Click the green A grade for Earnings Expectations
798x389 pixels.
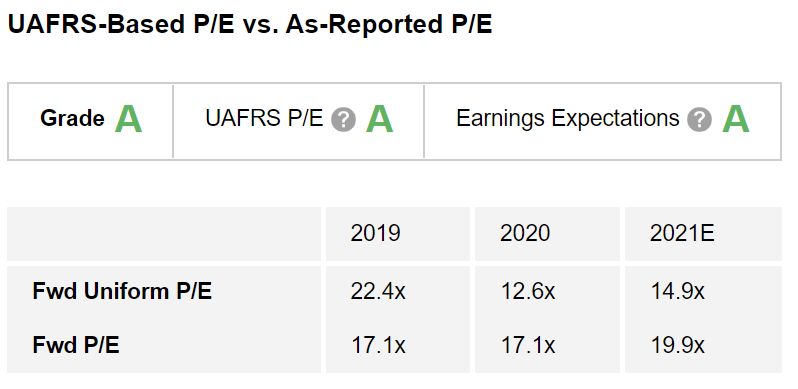(736, 119)
